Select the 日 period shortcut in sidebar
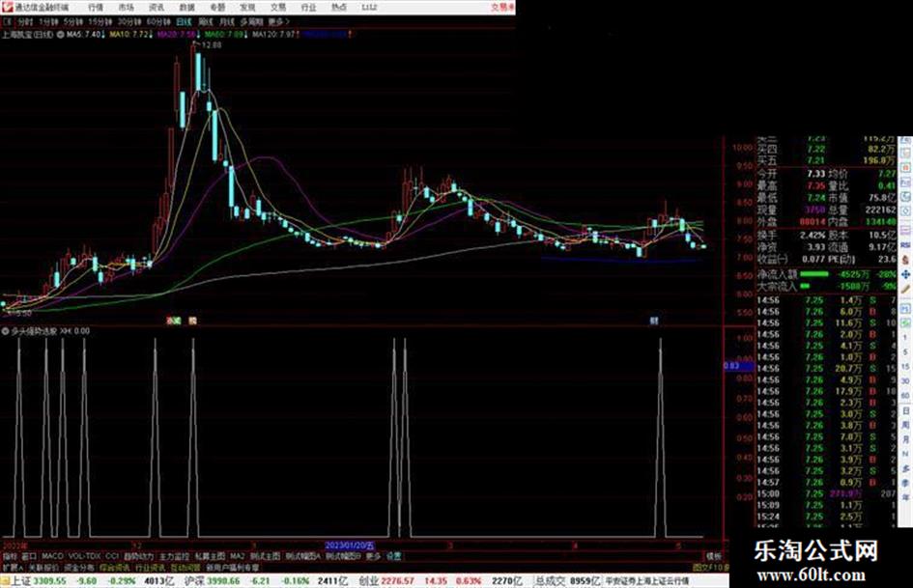The width and height of the screenshot is (913, 588). click(905, 410)
